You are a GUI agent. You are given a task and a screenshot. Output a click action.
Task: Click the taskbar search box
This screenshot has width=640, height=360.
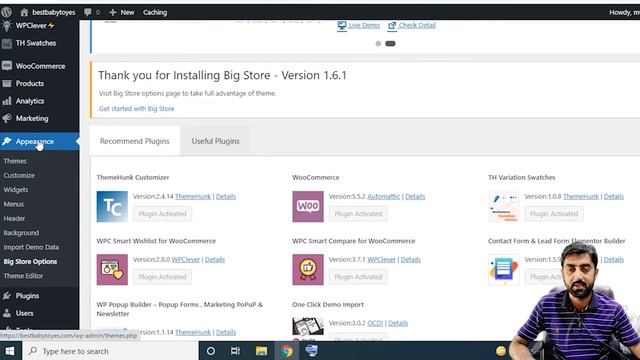click(x=110, y=351)
